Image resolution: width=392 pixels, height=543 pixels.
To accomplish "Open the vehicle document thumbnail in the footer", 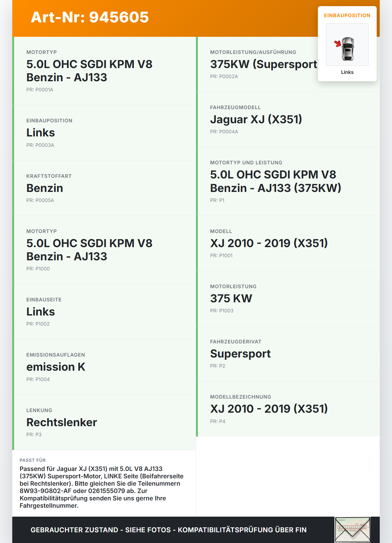I will tap(352, 530).
